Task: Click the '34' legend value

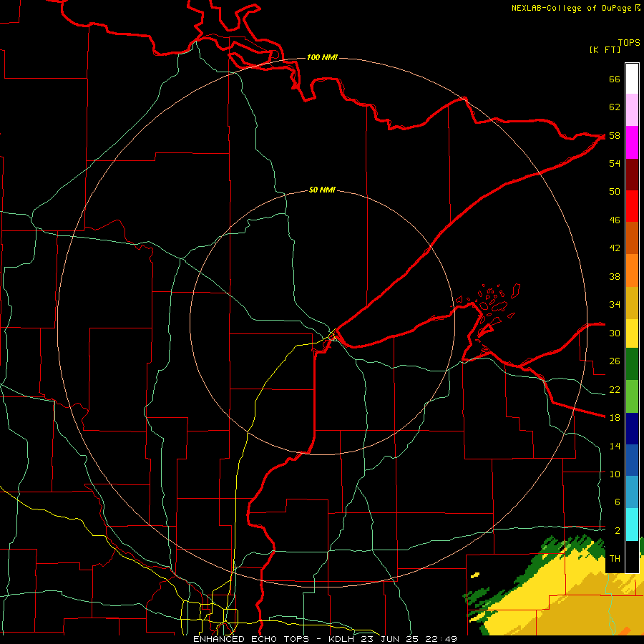Action: click(615, 305)
